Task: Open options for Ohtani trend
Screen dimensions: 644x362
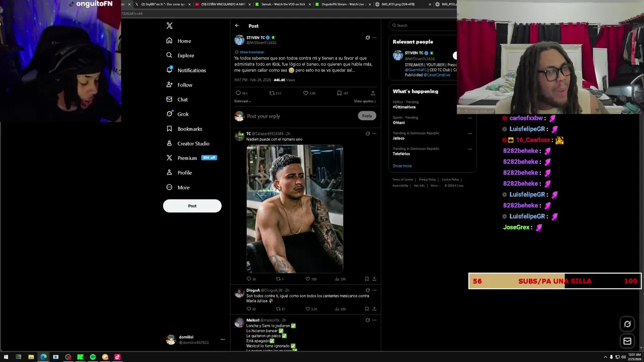Action: [470, 118]
